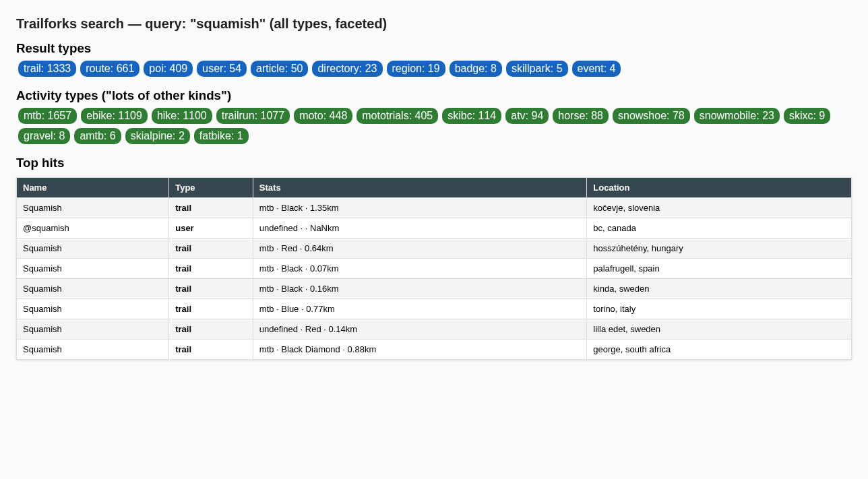
Task: Select the 'ebike: 1109' activity badge
Action: coord(114,116)
